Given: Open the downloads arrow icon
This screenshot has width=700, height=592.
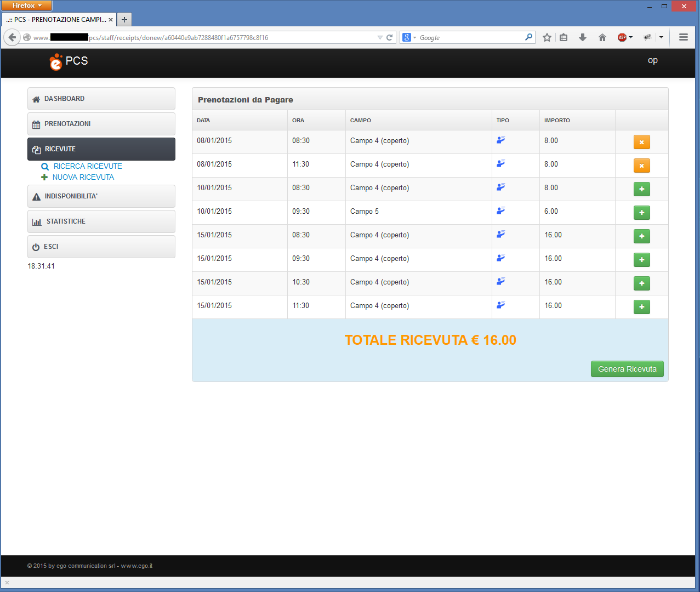Looking at the screenshot, I should pyautogui.click(x=583, y=37).
